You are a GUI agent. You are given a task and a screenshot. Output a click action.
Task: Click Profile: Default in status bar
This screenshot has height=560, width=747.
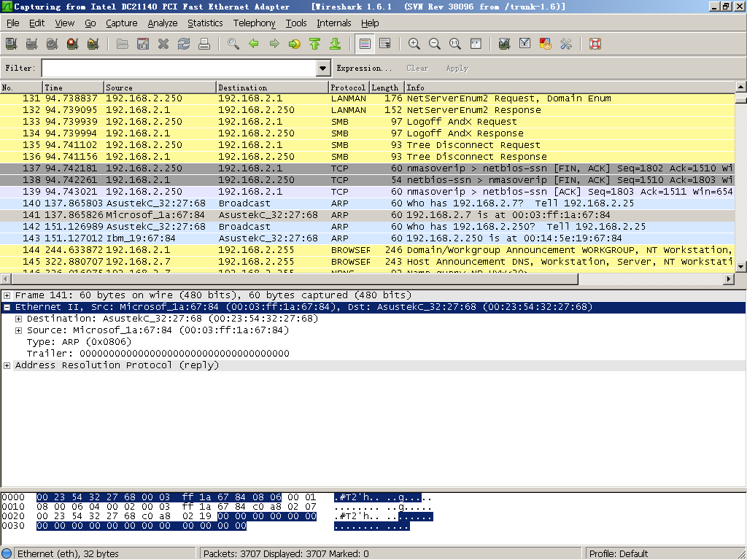click(619, 554)
